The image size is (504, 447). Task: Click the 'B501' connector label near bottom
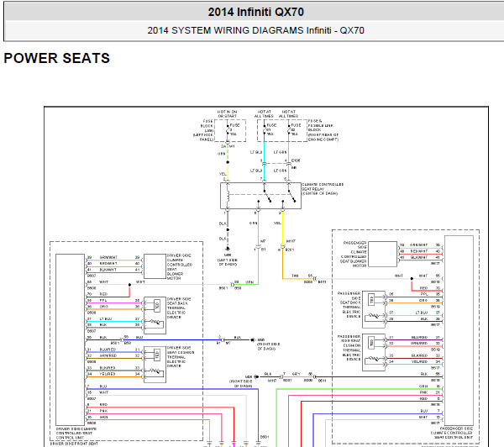pyautogui.click(x=265, y=437)
